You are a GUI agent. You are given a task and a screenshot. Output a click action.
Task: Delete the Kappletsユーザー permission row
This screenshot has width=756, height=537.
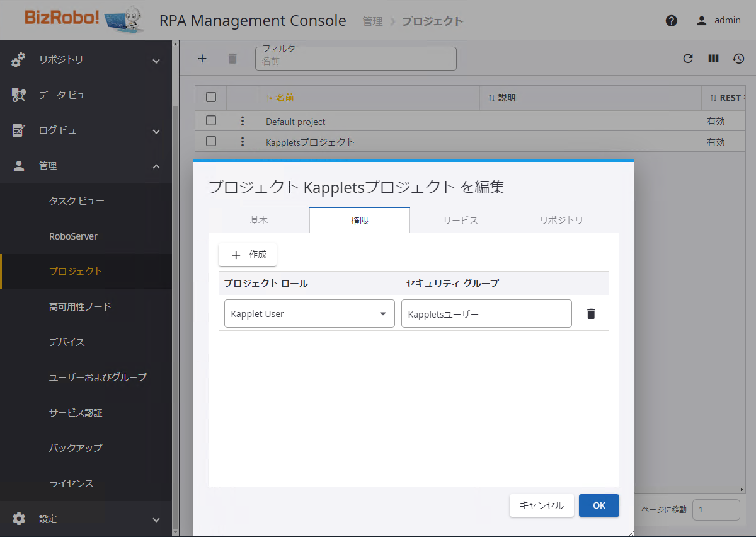[591, 313]
